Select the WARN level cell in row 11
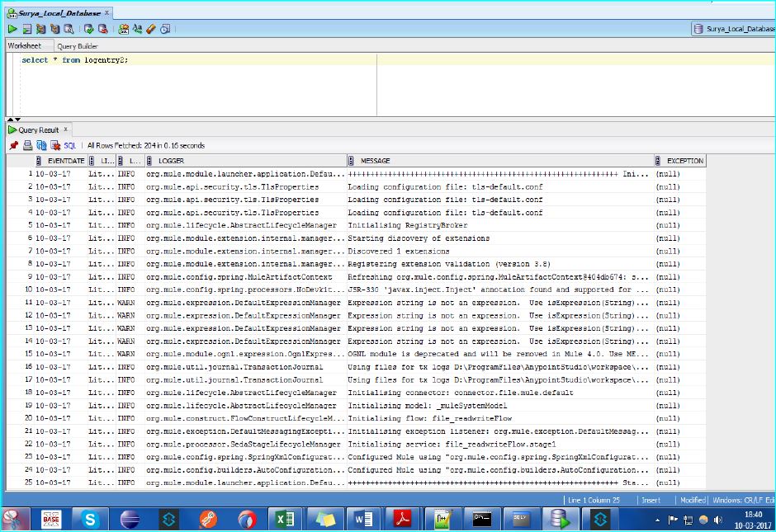The width and height of the screenshot is (776, 532). click(x=130, y=303)
